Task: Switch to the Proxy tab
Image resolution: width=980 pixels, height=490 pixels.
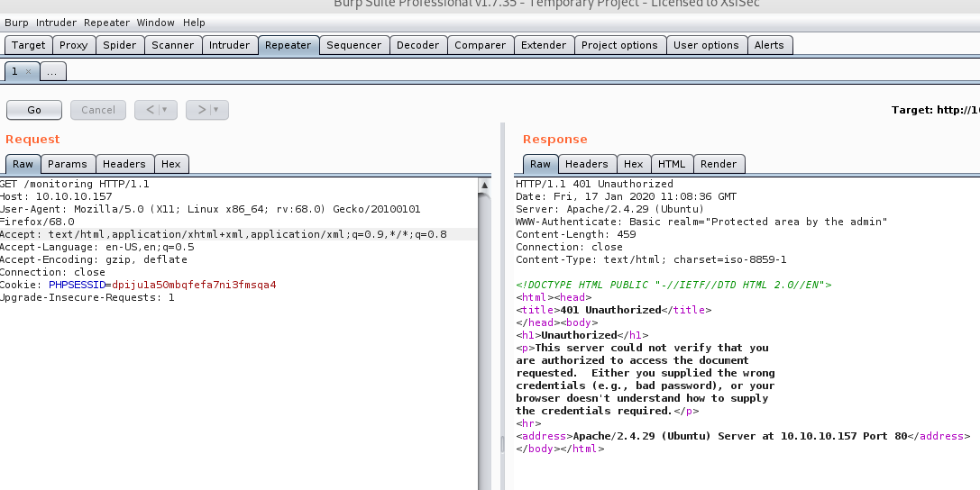Action: pyautogui.click(x=74, y=45)
